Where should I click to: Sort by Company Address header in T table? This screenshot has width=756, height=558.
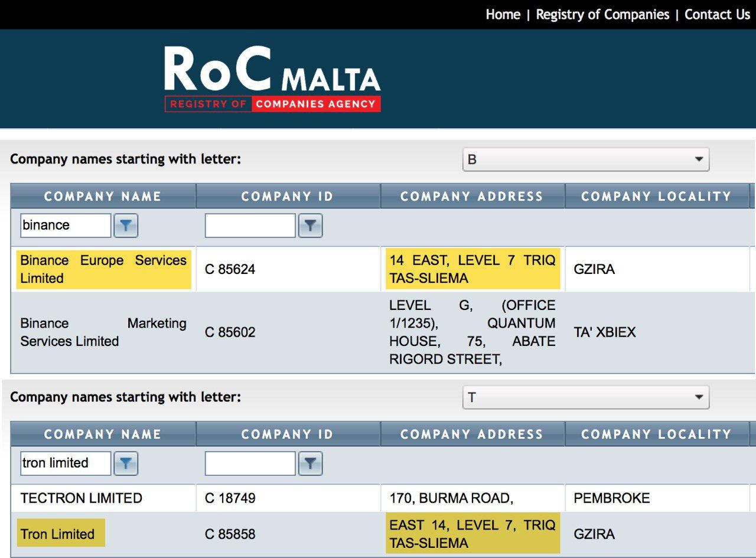(x=472, y=434)
